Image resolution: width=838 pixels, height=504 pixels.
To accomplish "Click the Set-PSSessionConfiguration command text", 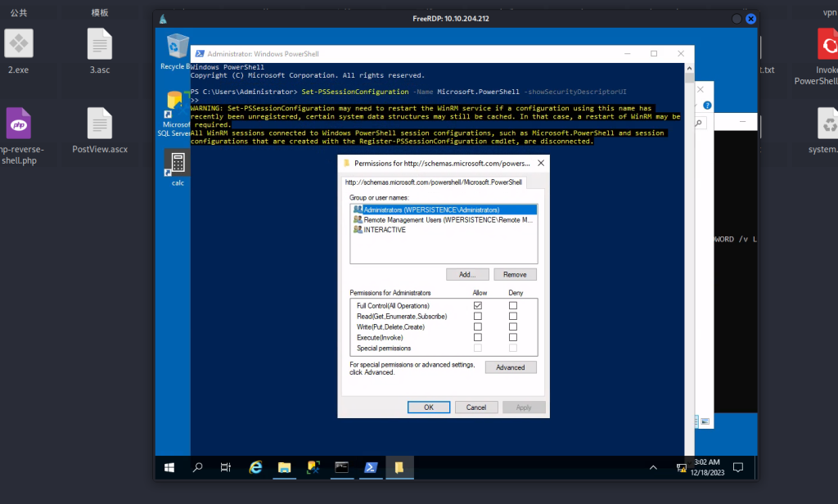I will tap(355, 92).
